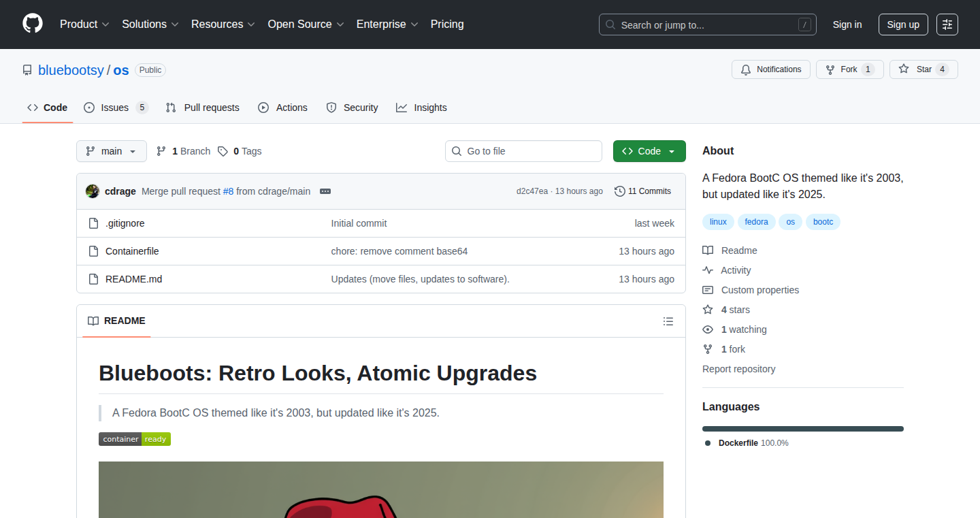Open the README.md file name

[x=134, y=279]
